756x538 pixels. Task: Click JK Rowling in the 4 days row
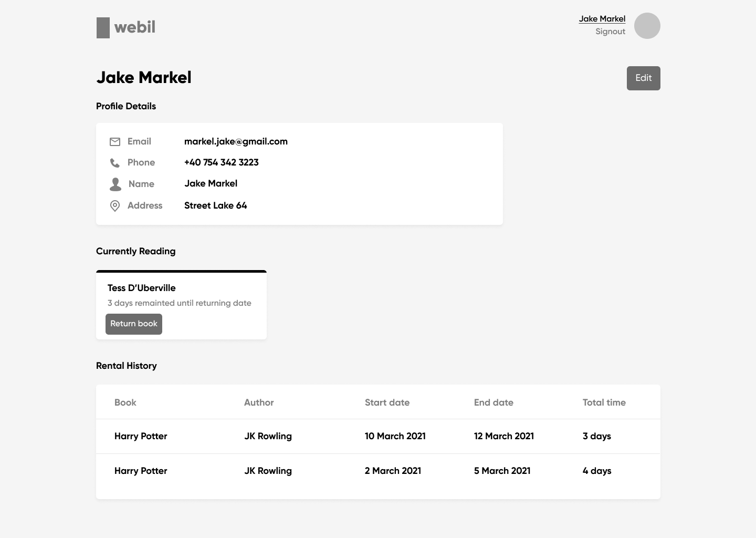268,471
